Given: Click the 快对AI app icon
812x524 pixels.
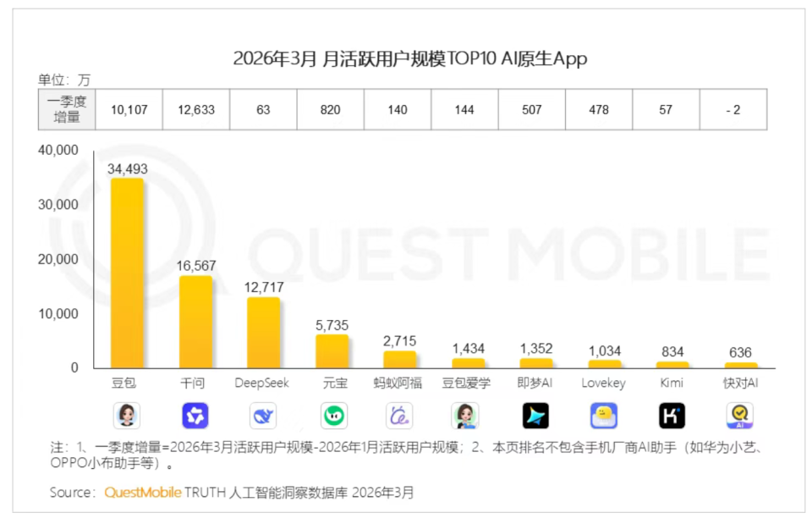Looking at the screenshot, I should point(739,415).
